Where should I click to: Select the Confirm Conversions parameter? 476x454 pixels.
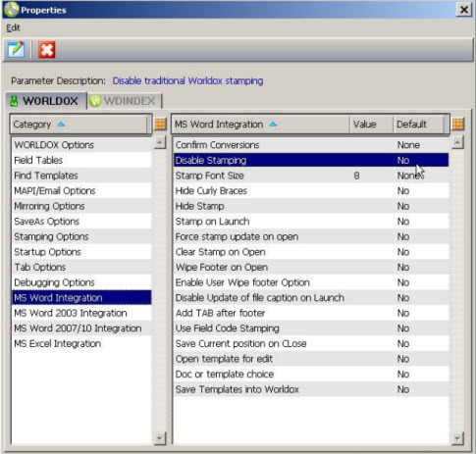click(311, 145)
